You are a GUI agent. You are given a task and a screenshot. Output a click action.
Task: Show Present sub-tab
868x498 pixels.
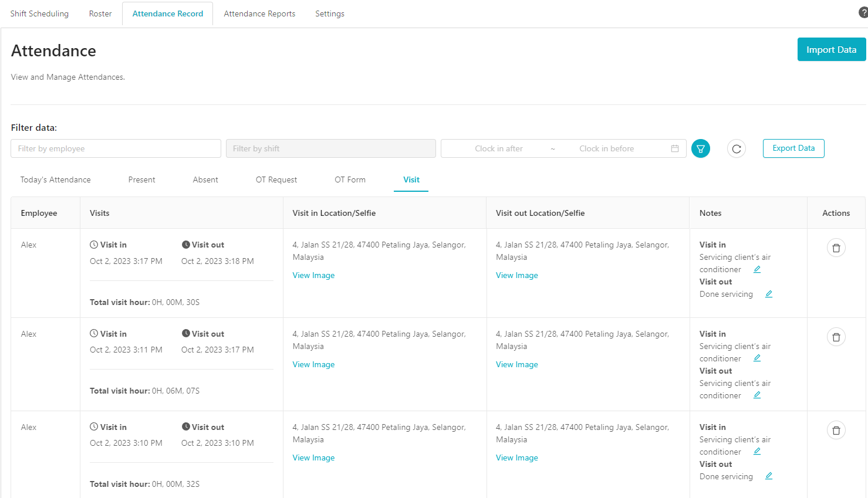click(x=142, y=179)
